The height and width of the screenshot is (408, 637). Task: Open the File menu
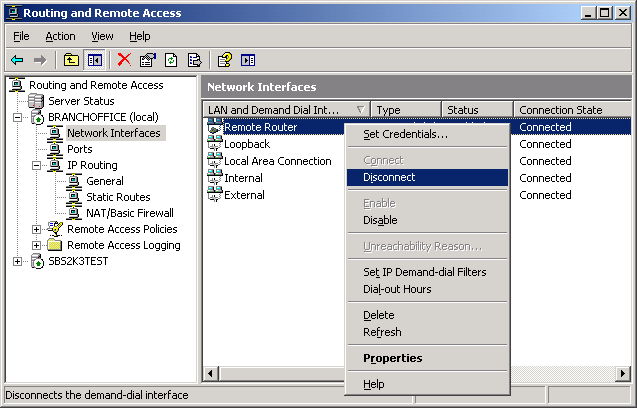(x=21, y=36)
